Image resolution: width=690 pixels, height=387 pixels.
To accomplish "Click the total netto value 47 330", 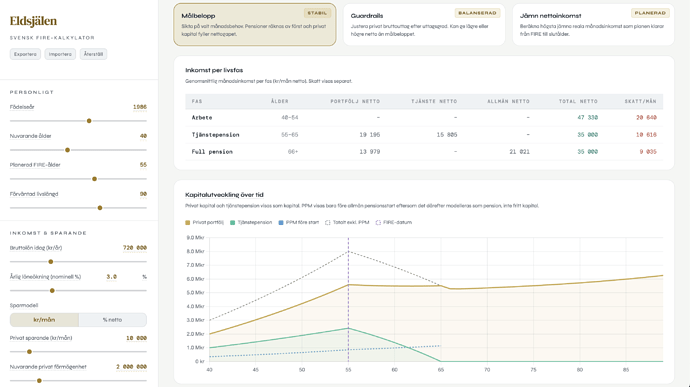I will click(587, 118).
